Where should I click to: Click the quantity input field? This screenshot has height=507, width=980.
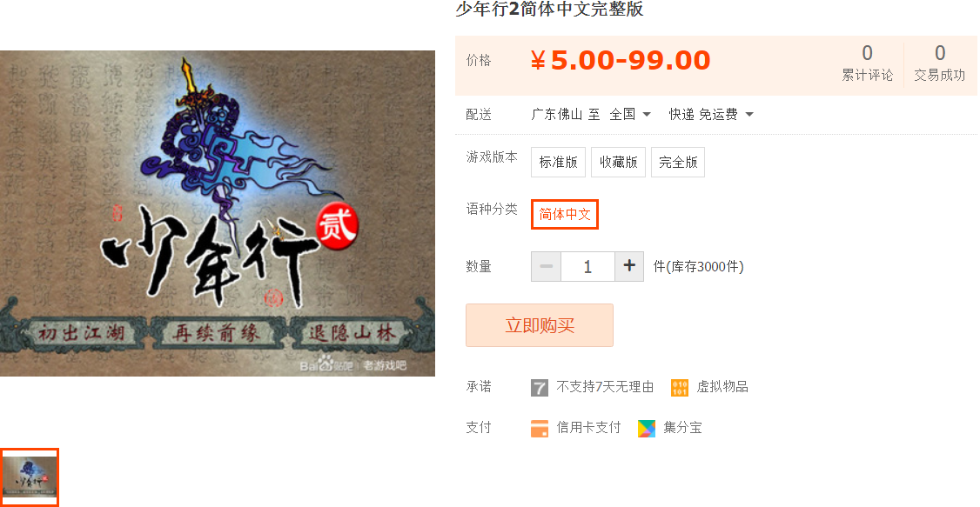588,267
